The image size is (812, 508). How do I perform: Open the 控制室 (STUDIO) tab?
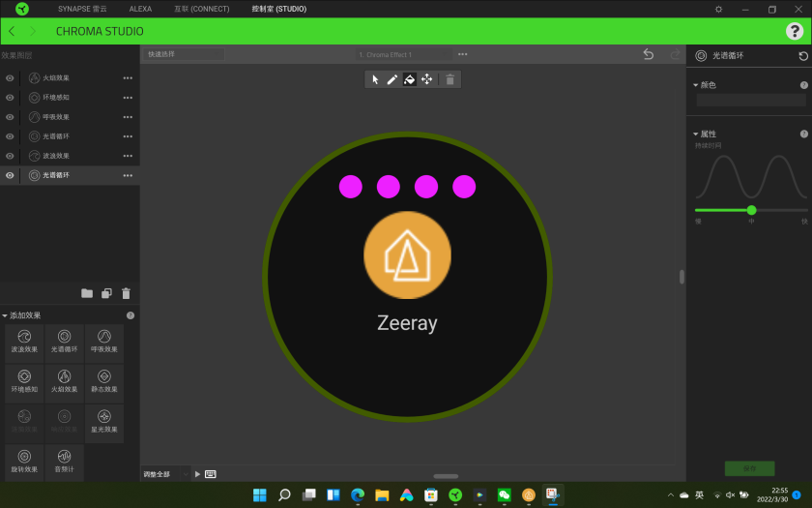click(279, 9)
